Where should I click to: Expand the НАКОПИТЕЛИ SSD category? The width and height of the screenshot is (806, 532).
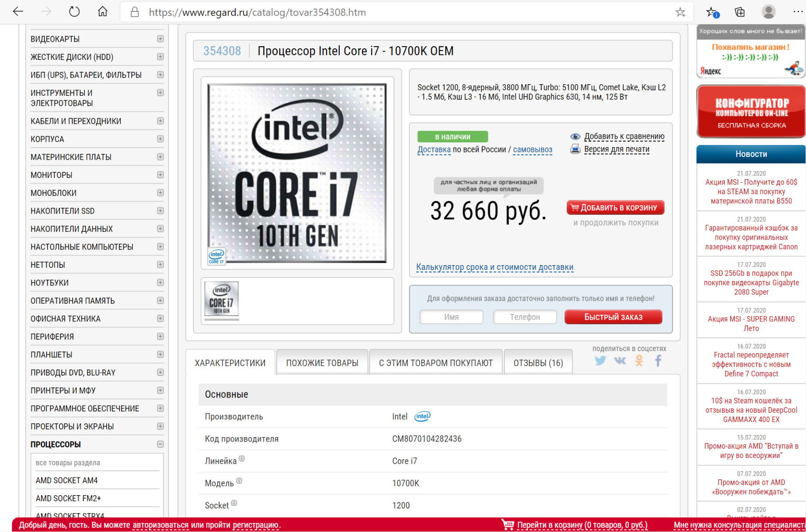coord(160,211)
